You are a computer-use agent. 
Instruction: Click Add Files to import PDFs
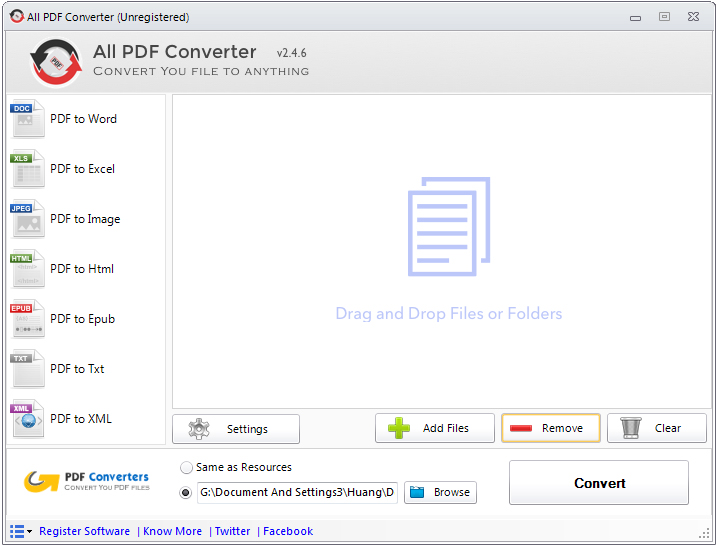(x=435, y=428)
